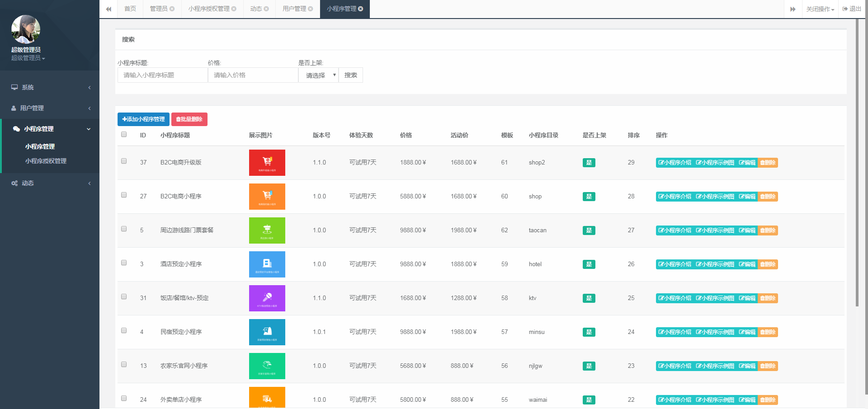Check the checkbox for row ID 37
The width and height of the screenshot is (868, 409).
[124, 161]
